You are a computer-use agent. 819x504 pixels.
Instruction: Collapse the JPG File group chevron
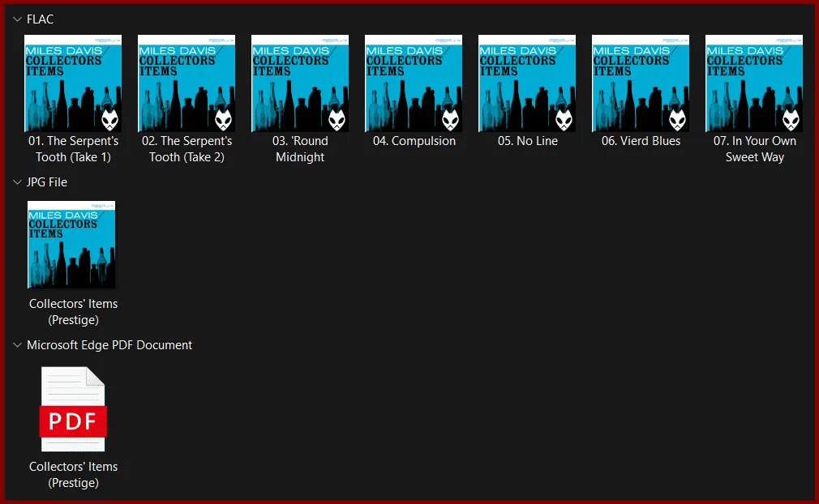coord(17,182)
